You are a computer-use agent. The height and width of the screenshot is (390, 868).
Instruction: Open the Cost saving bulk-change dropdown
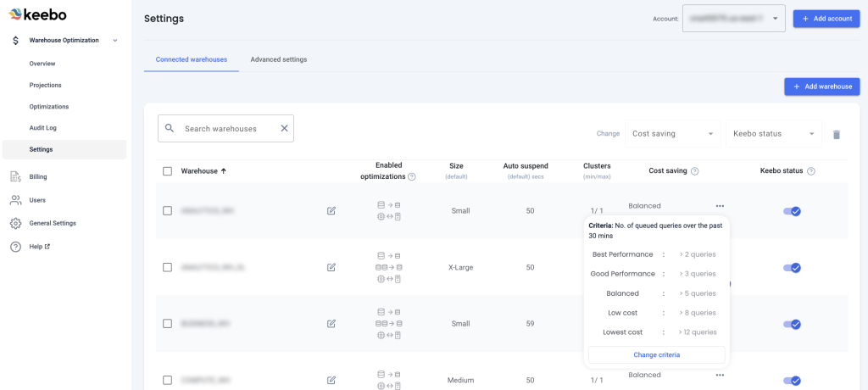tap(672, 133)
